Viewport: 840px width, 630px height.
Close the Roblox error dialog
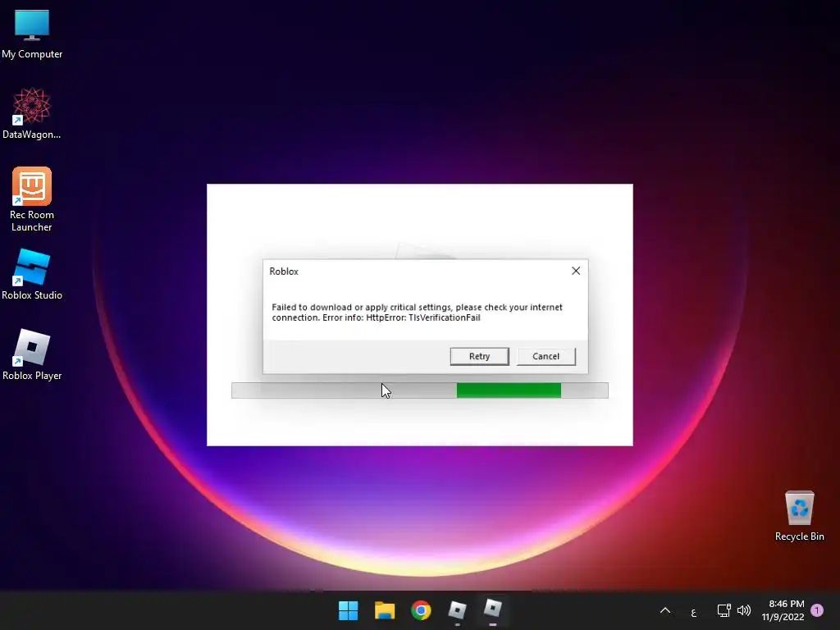point(576,271)
